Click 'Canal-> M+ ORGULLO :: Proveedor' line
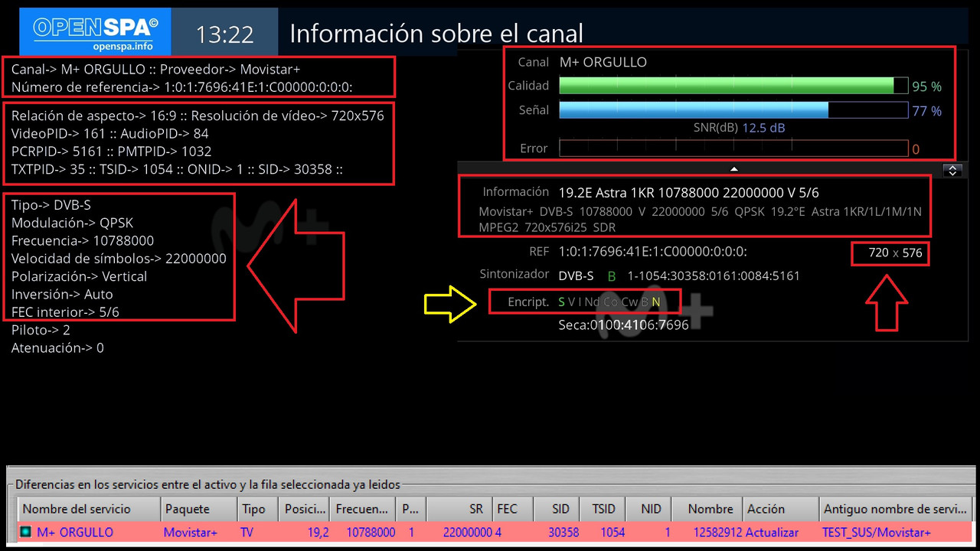This screenshot has width=980, height=551. pyautogui.click(x=155, y=69)
